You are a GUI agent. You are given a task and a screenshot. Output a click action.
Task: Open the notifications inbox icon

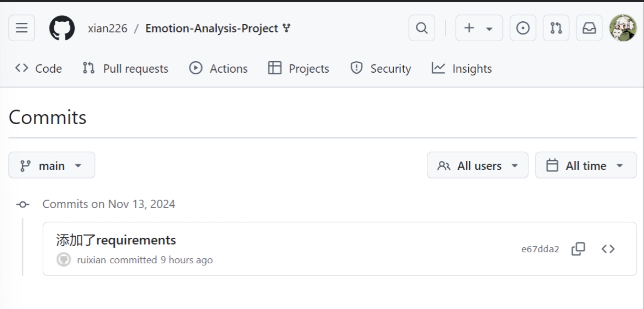[x=589, y=28]
